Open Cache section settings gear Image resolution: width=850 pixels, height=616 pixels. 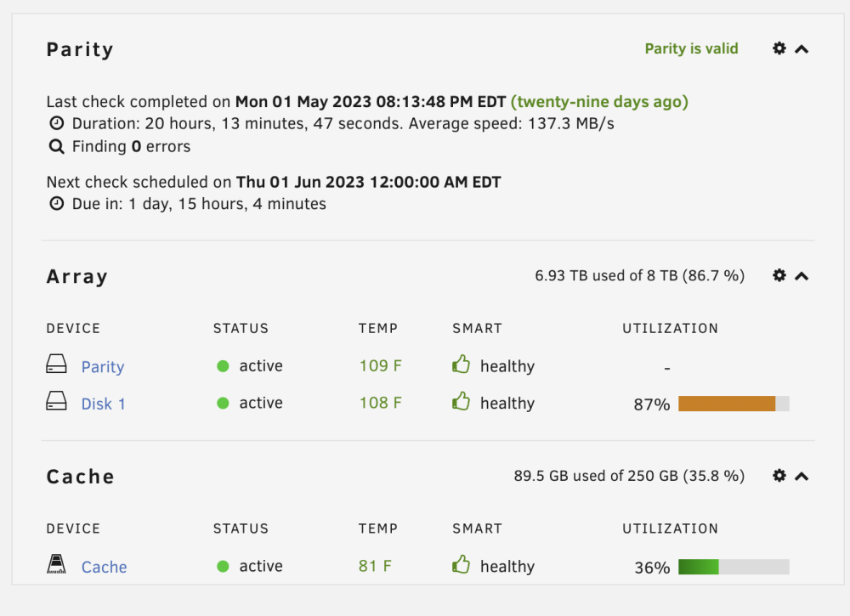tap(779, 476)
